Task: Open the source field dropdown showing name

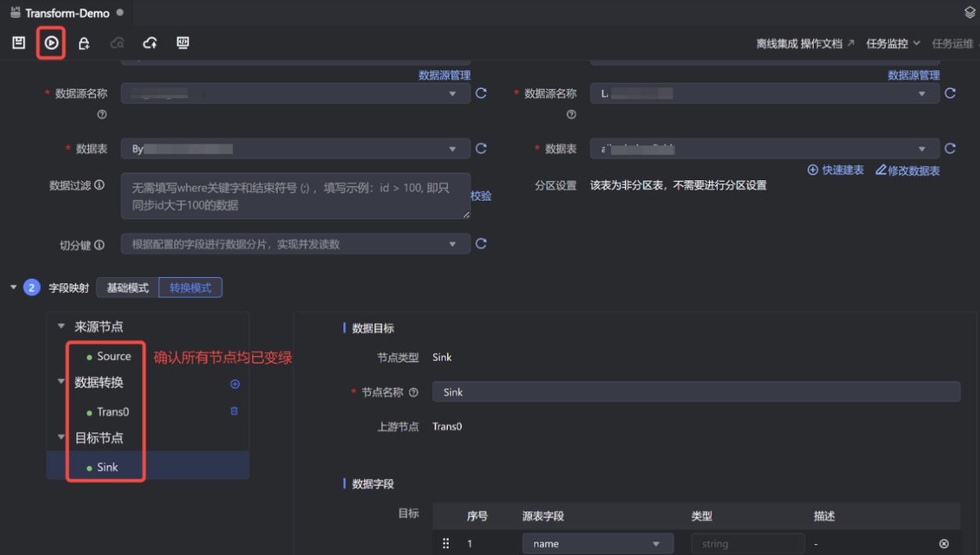Action: coord(597,543)
